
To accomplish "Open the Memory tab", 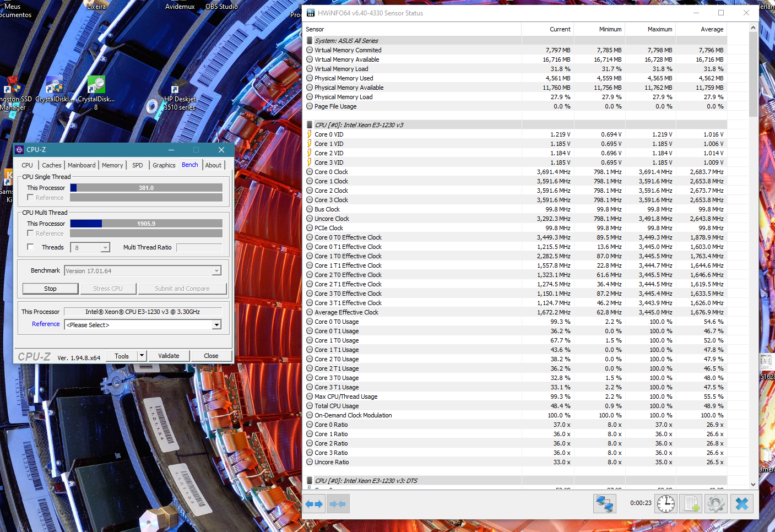I will click(112, 165).
